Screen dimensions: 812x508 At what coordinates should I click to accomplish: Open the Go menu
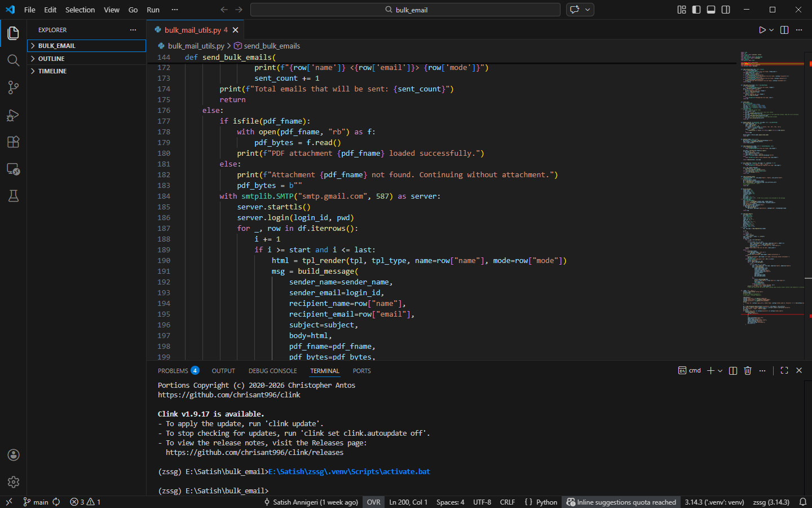coord(133,10)
